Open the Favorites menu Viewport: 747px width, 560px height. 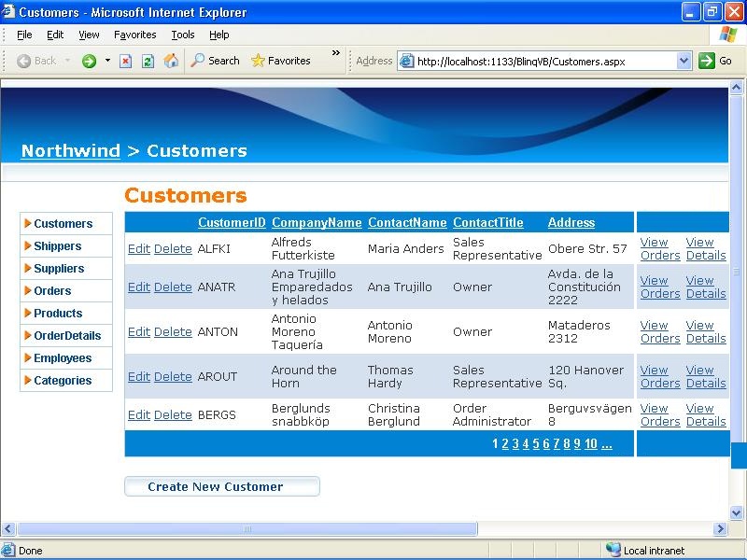[134, 35]
